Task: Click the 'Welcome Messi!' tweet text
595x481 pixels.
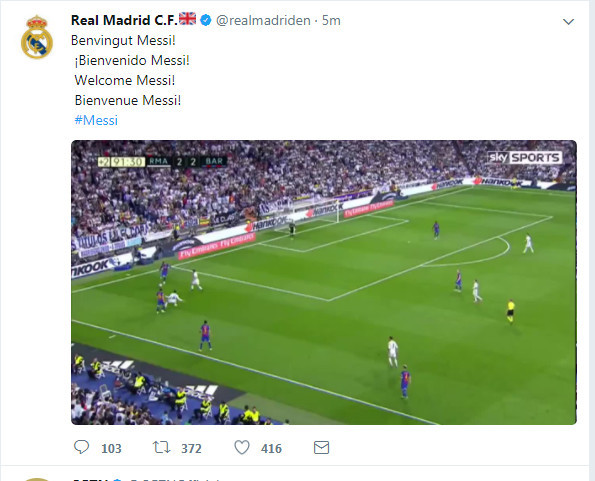Action: [x=125, y=80]
